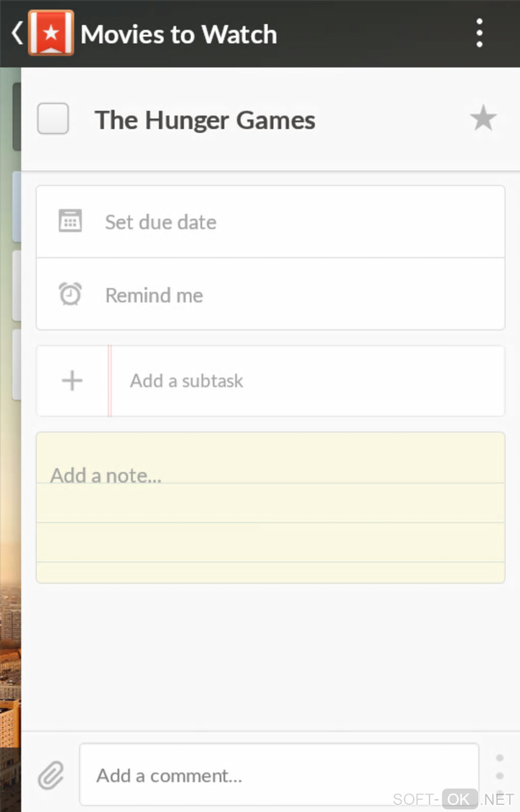
Task: Open the 'Set due date' option
Action: click(161, 222)
